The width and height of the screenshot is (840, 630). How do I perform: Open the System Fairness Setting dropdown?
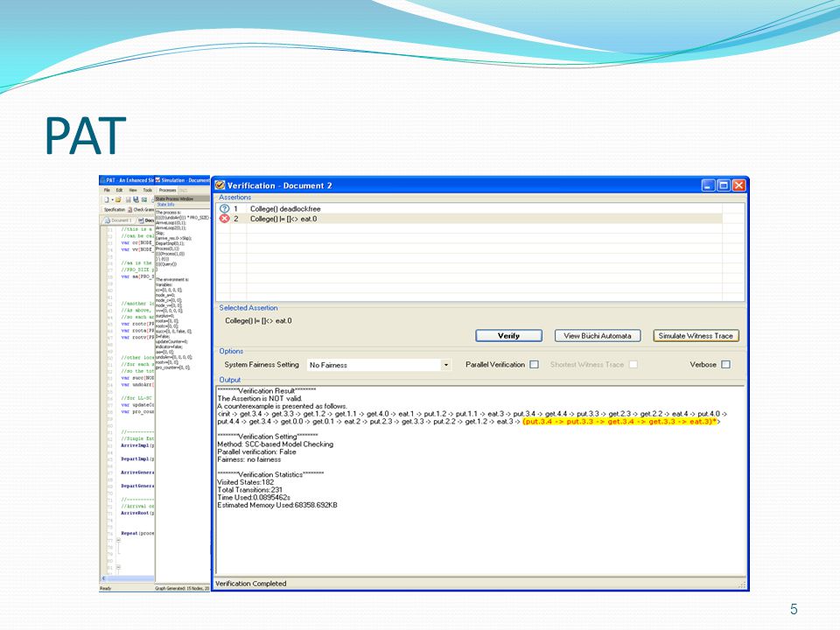[445, 365]
